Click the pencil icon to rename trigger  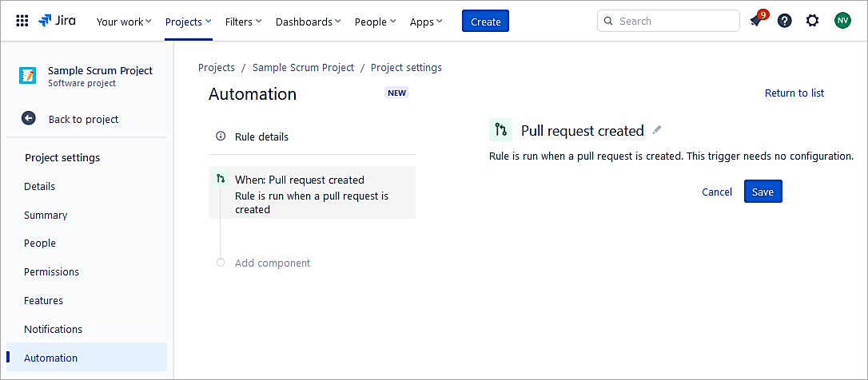tap(657, 130)
